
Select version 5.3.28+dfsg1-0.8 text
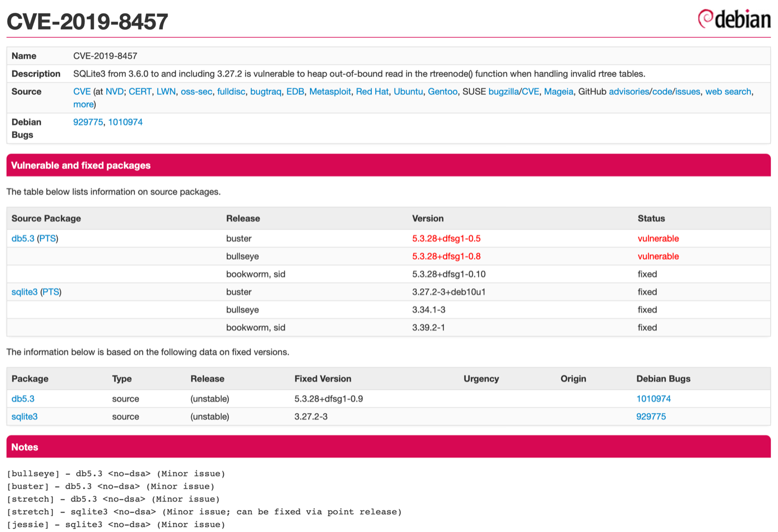[446, 257]
